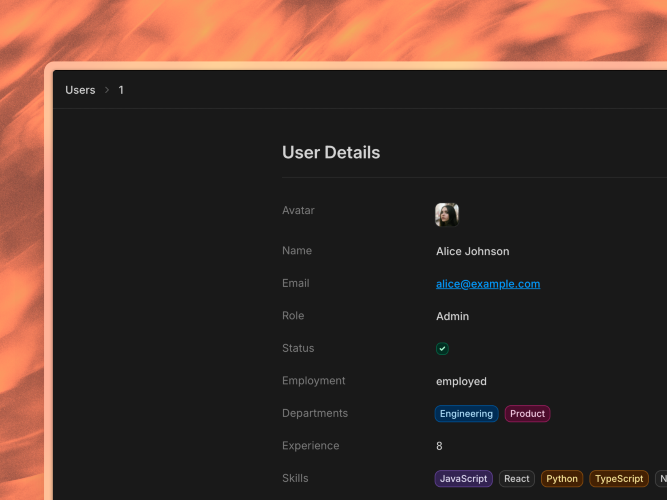Click the employed employment value
The height and width of the screenshot is (500, 667).
[x=461, y=381]
